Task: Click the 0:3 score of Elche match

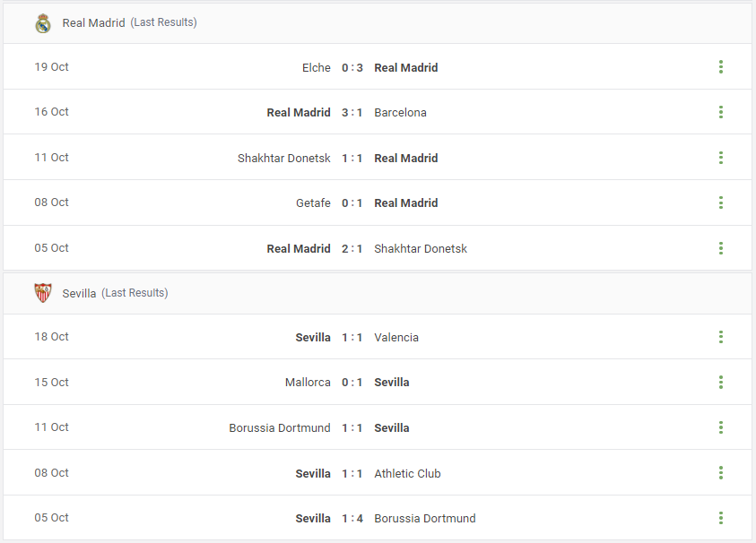Action: pyautogui.click(x=352, y=68)
